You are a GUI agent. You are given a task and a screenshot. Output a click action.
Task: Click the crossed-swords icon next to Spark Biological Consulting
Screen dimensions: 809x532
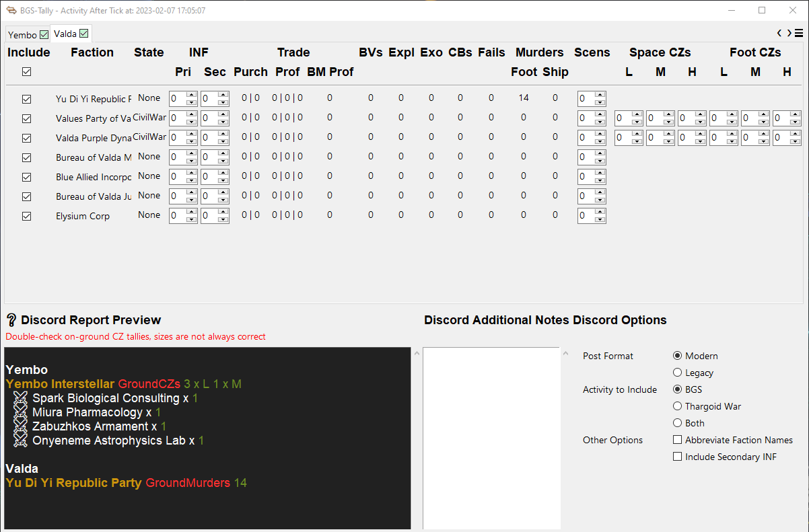click(19, 398)
